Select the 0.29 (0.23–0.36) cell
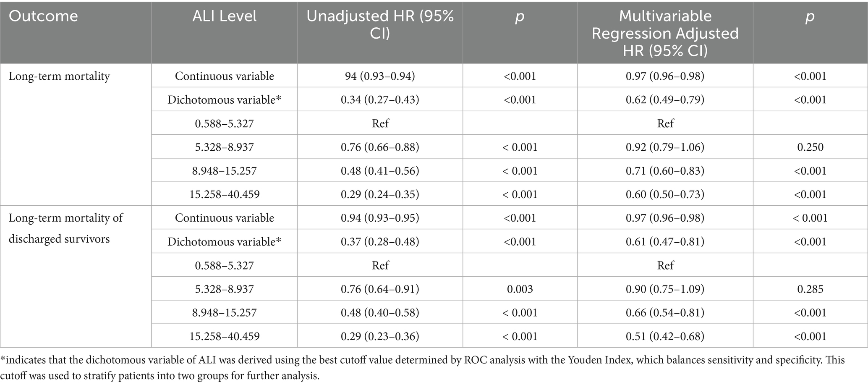Screen dimensions: 868x385 pyautogui.click(x=380, y=336)
